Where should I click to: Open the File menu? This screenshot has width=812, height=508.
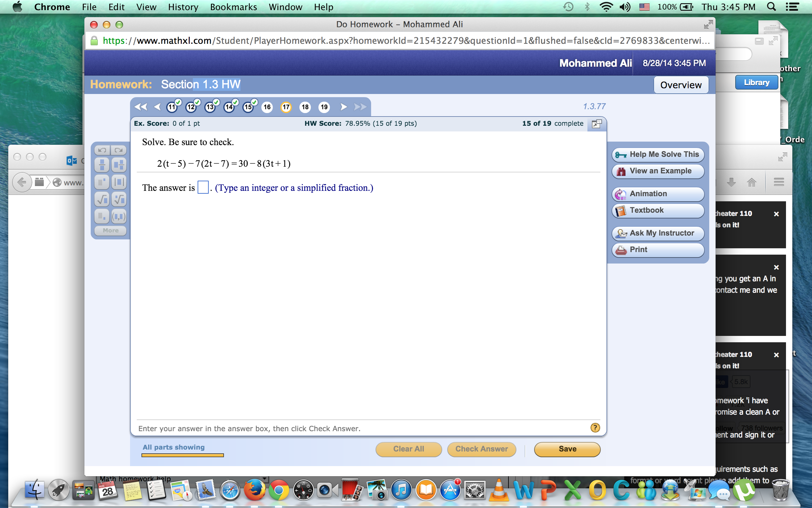(x=89, y=7)
